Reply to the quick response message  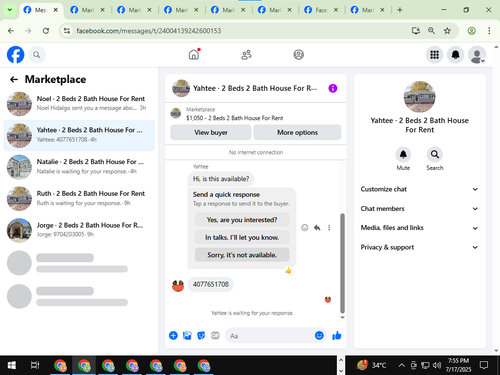click(317, 228)
